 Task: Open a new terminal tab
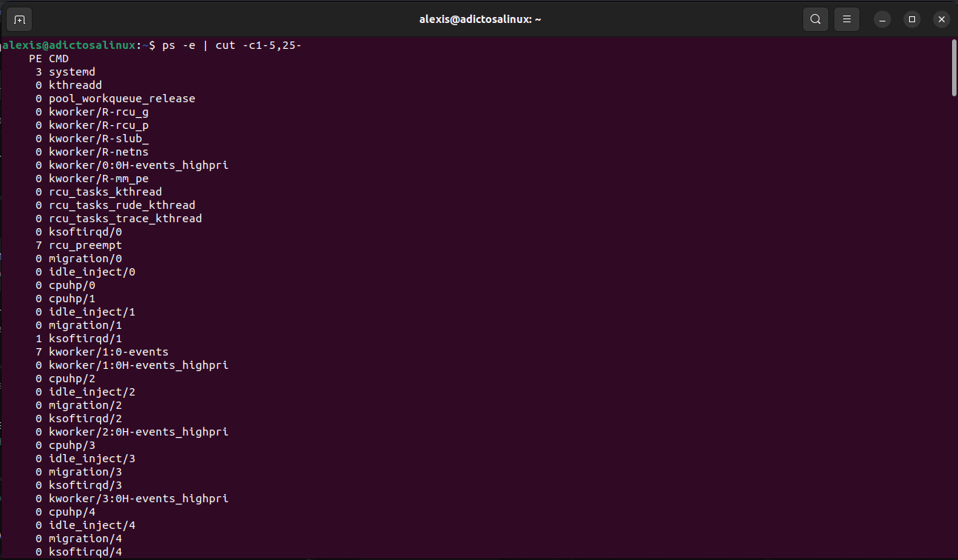(x=19, y=19)
